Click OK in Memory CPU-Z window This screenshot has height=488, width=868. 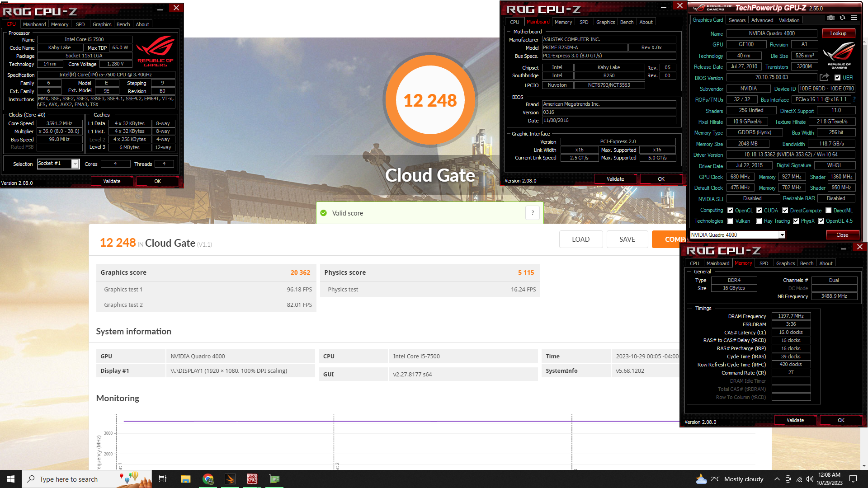pos(841,420)
